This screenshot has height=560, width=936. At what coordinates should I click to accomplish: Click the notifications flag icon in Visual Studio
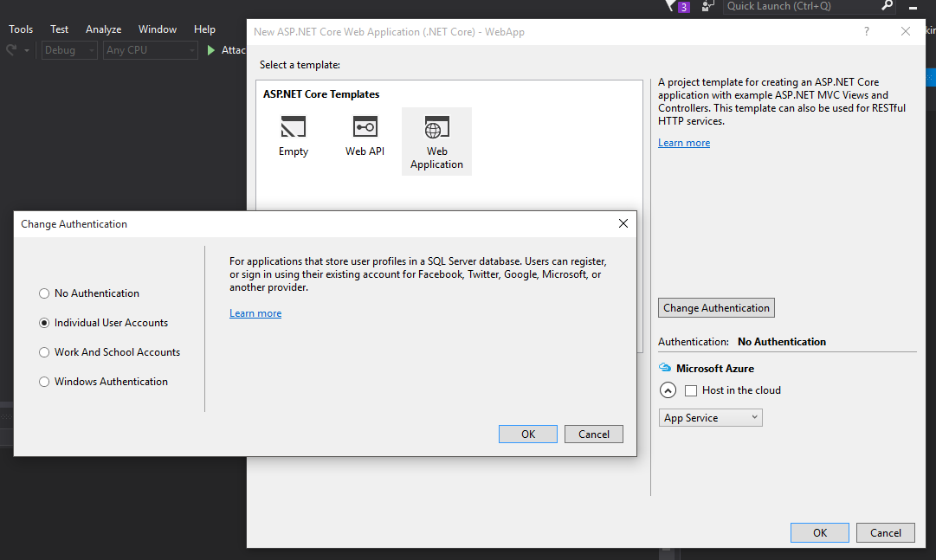pyautogui.click(x=671, y=6)
